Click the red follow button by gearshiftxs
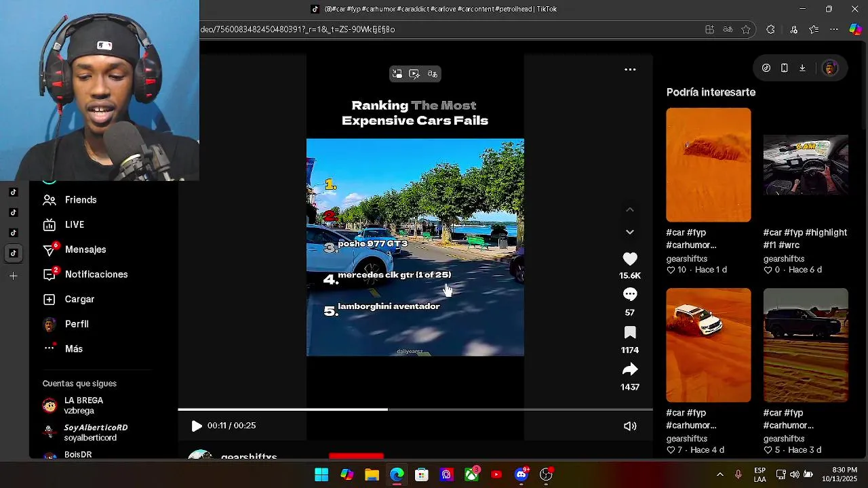 [356, 456]
